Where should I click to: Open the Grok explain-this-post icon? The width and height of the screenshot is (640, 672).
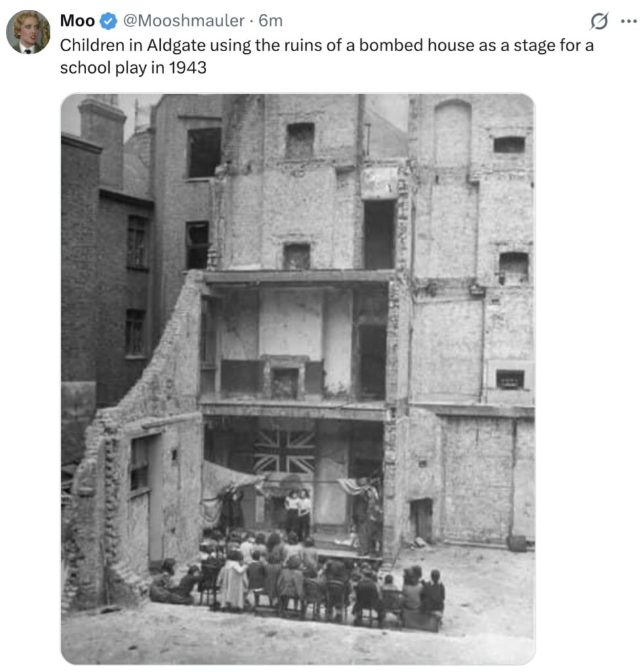tap(599, 21)
